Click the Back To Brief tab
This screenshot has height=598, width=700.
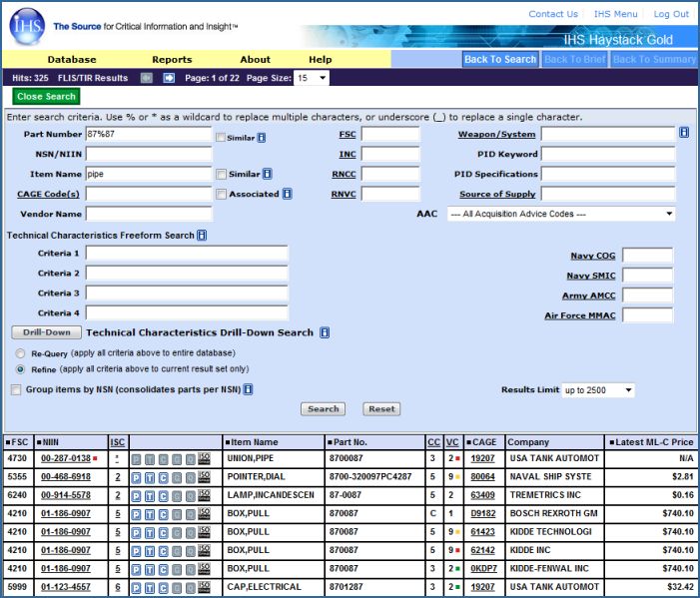(574, 59)
